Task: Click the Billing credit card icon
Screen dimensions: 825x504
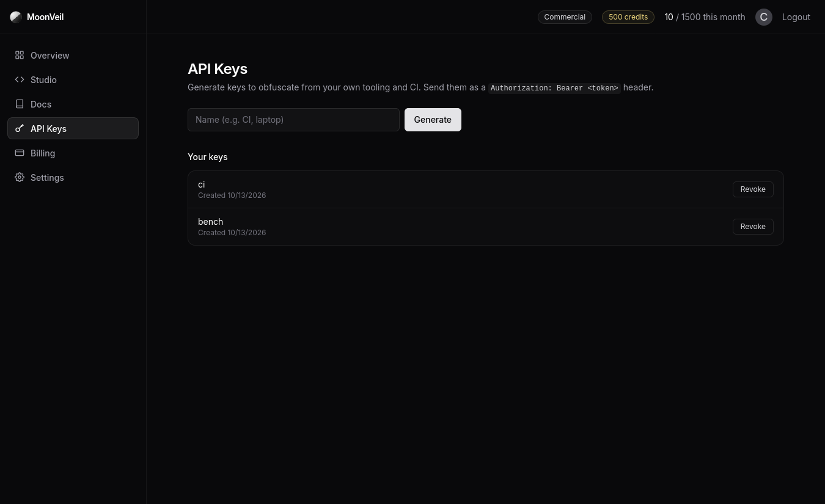Action: coord(20,153)
